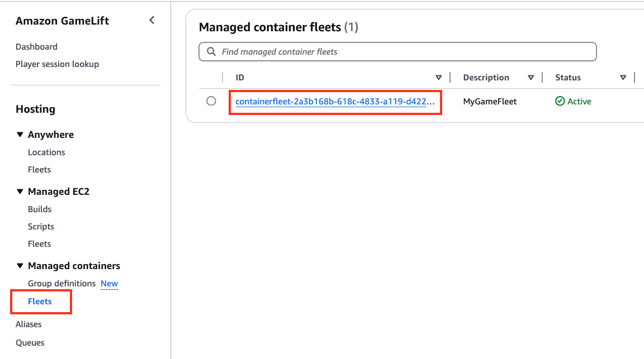The image size is (644, 359).
Task: Open the ID column filter icon
Action: click(439, 77)
